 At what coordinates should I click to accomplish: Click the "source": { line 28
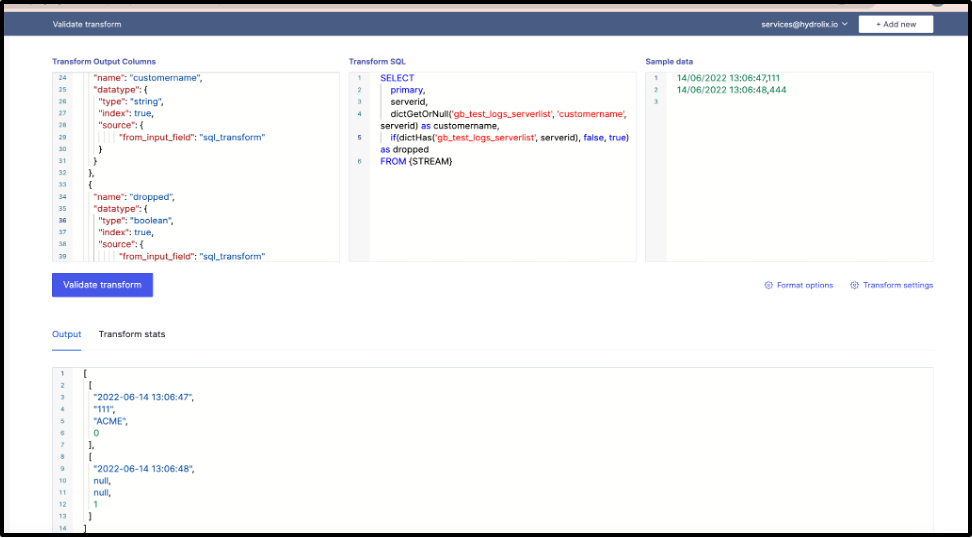click(121, 125)
